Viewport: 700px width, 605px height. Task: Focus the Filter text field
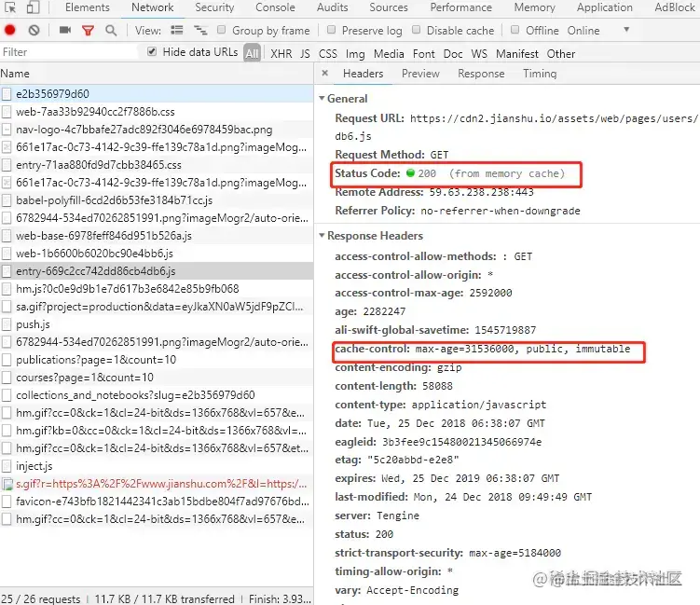pyautogui.click(x=69, y=52)
